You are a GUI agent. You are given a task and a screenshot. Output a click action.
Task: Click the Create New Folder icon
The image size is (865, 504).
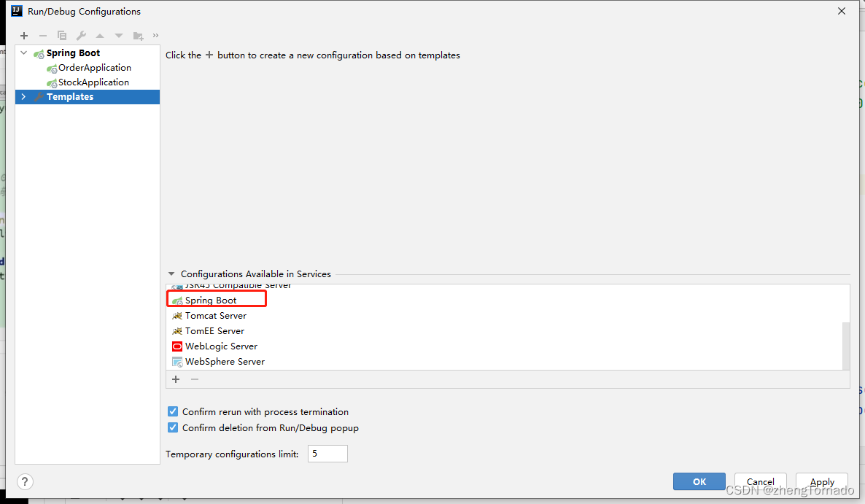[138, 36]
